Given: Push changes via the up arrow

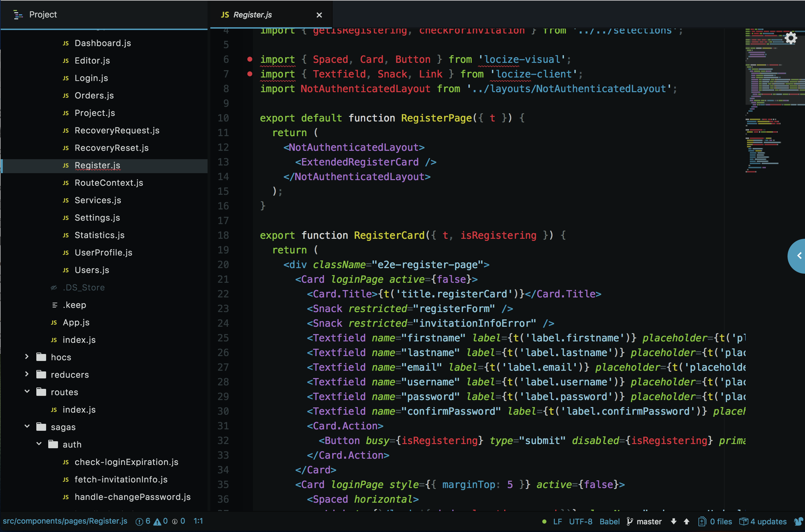Looking at the screenshot, I should [x=686, y=521].
